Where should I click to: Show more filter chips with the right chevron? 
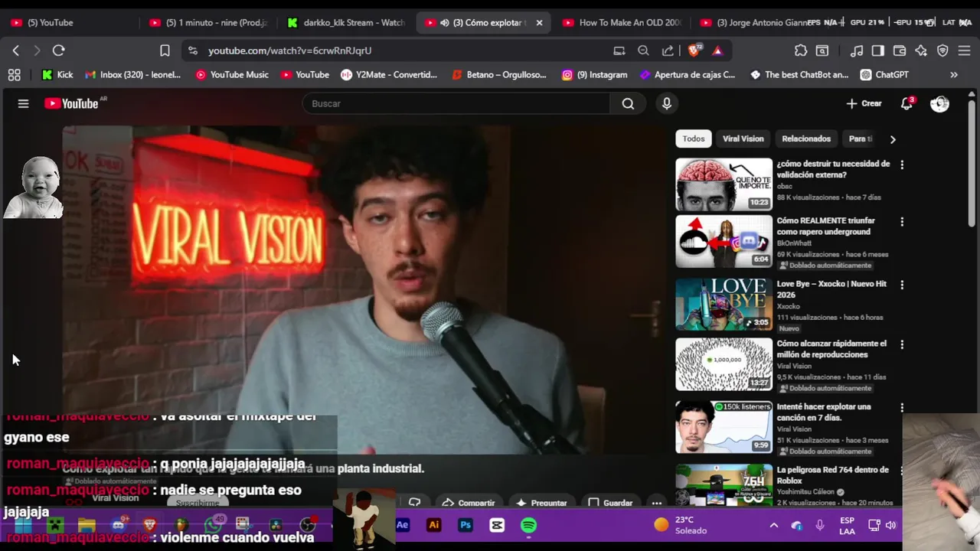click(892, 139)
